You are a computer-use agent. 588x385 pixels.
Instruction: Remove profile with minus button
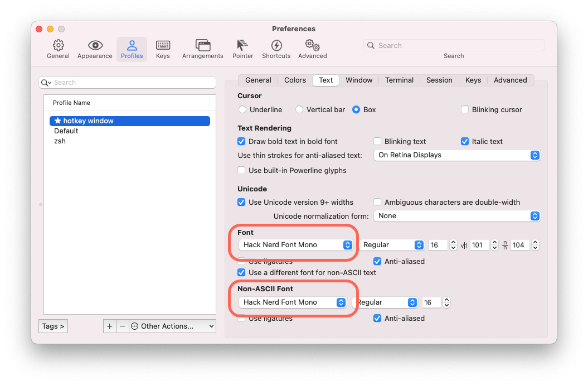click(122, 326)
